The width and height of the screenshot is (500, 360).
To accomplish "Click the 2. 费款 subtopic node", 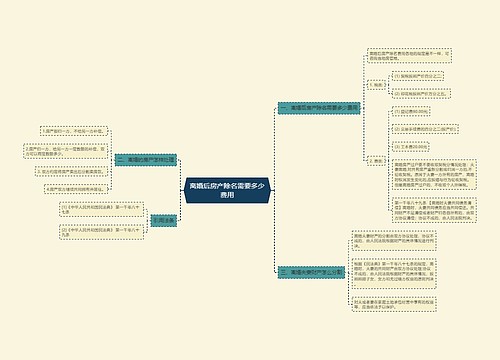I will coord(377,161).
